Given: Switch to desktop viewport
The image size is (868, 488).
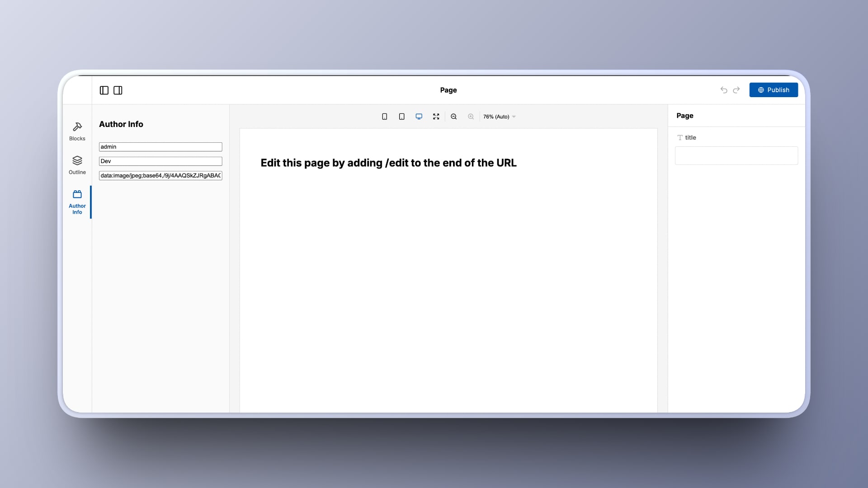Looking at the screenshot, I should point(419,117).
